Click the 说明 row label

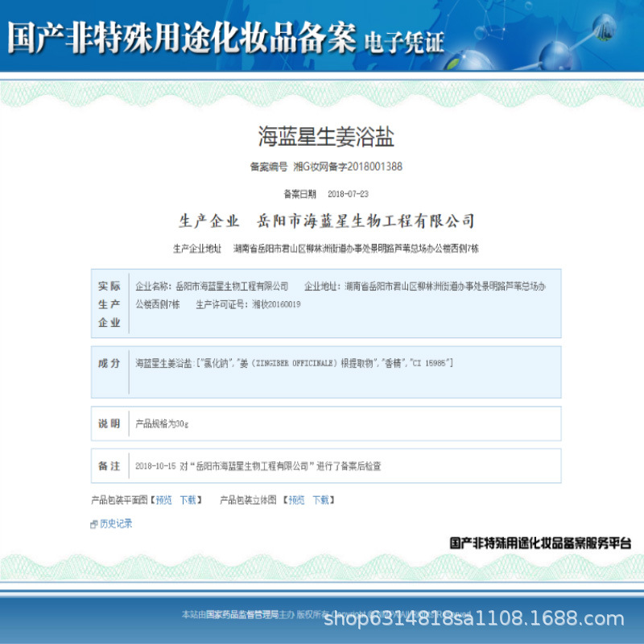(x=109, y=423)
